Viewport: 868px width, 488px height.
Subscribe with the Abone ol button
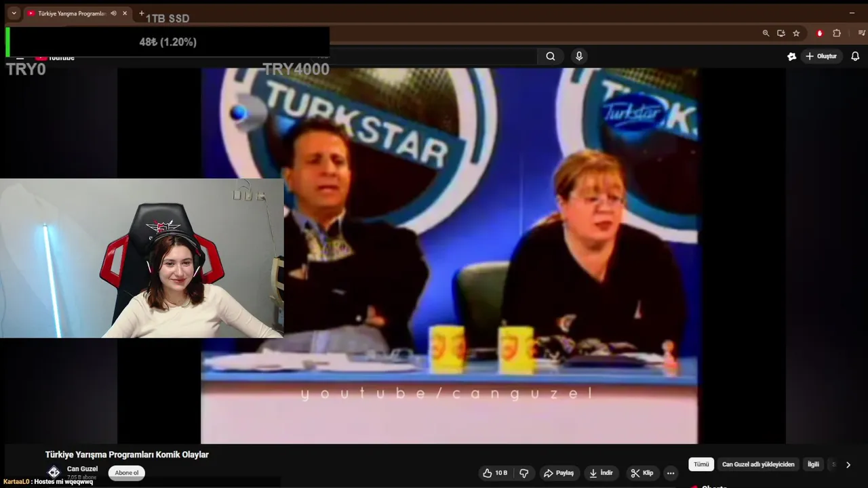tap(127, 473)
